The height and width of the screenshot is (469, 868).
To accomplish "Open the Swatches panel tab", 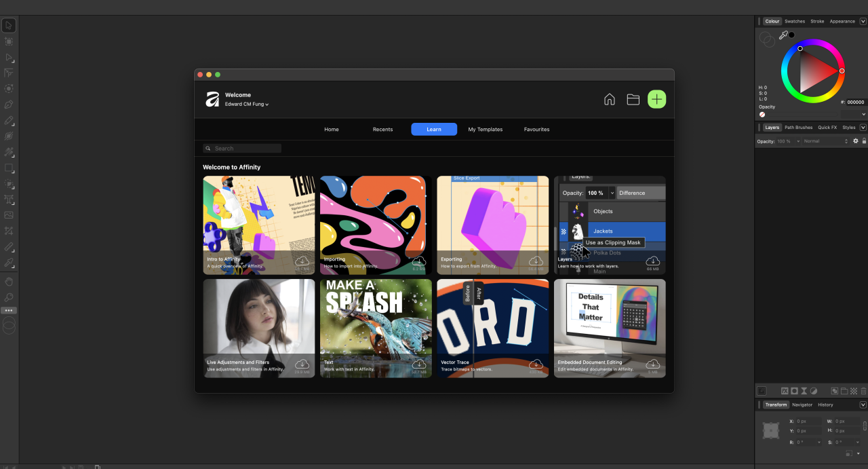I will (795, 21).
